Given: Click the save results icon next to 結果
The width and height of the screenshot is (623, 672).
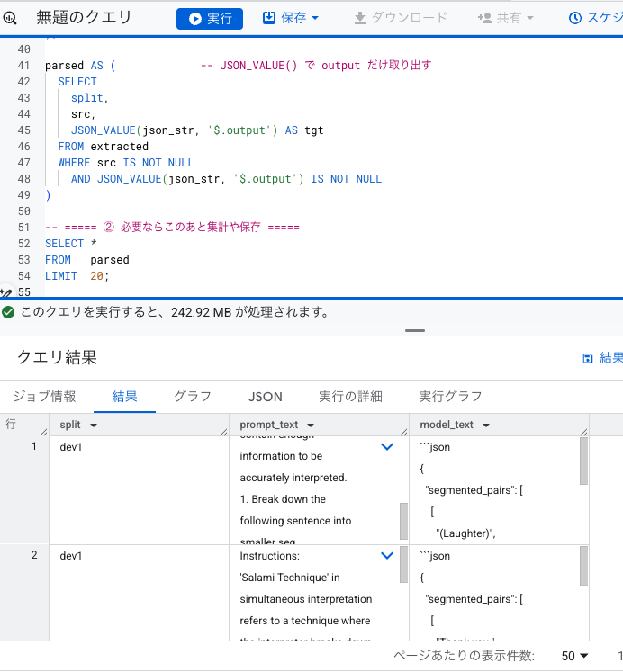Looking at the screenshot, I should 587,358.
